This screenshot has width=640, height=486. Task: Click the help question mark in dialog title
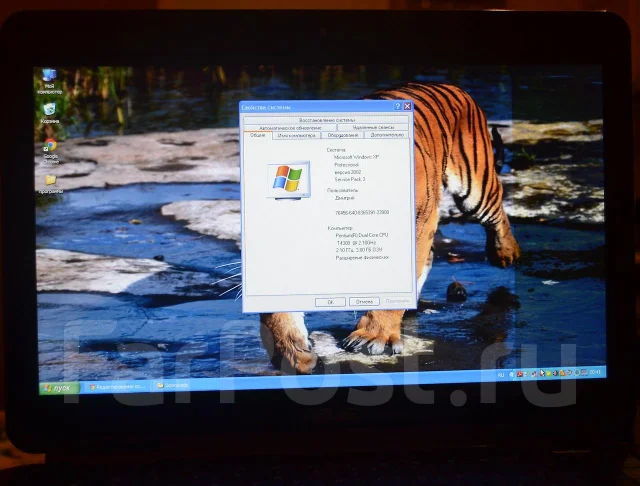click(x=398, y=106)
